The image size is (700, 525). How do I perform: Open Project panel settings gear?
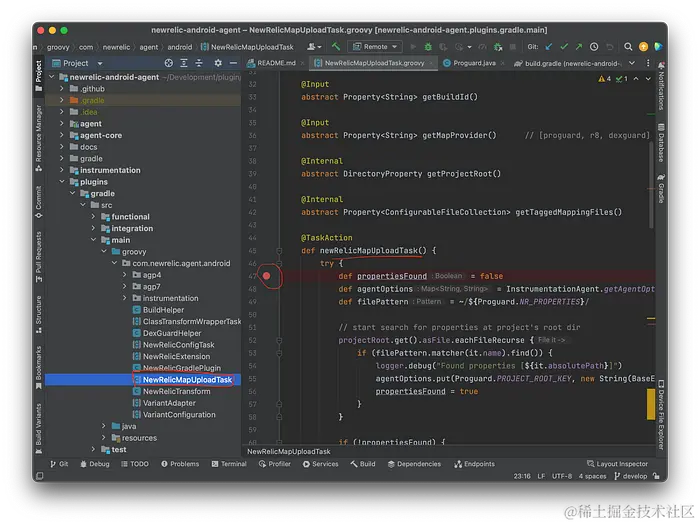(218, 63)
